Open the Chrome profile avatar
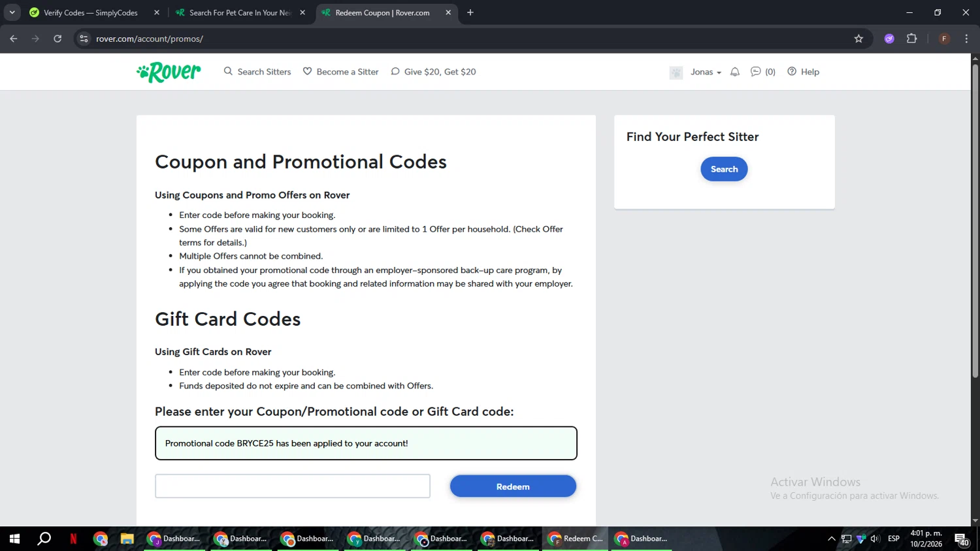 click(943, 39)
